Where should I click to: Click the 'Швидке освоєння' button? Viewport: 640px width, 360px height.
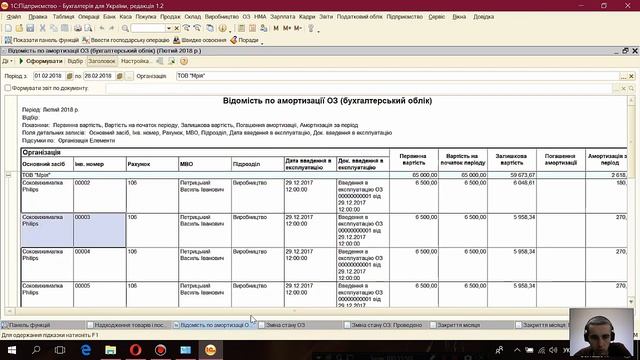(200, 40)
